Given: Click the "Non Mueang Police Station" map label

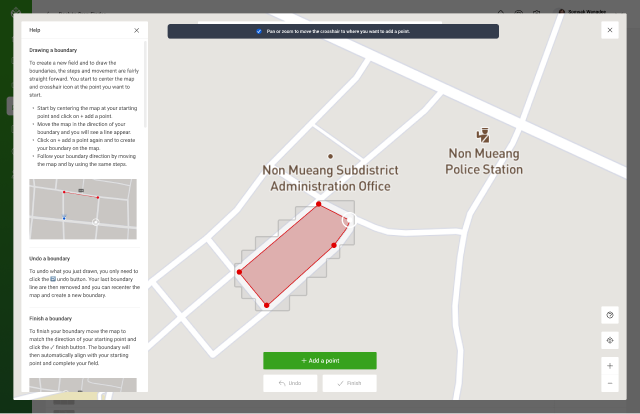Looking at the screenshot, I should [x=484, y=161].
